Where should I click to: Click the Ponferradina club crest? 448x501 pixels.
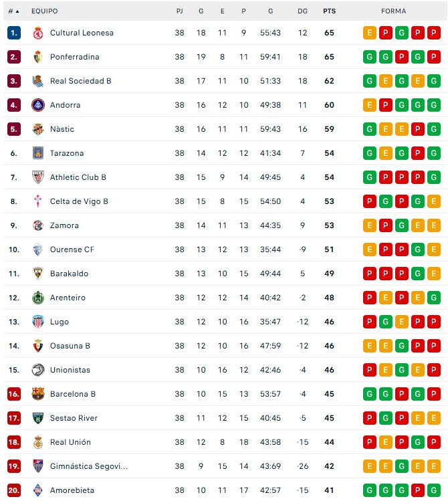coord(37,57)
